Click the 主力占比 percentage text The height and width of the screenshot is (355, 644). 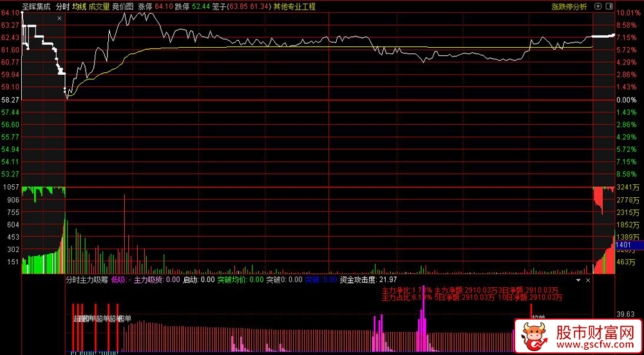pos(407,298)
